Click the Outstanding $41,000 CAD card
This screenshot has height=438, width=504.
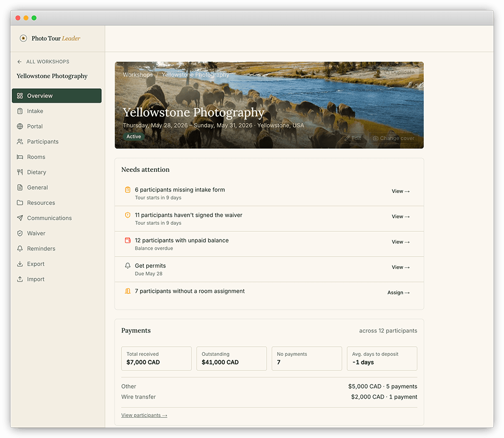coord(232,358)
